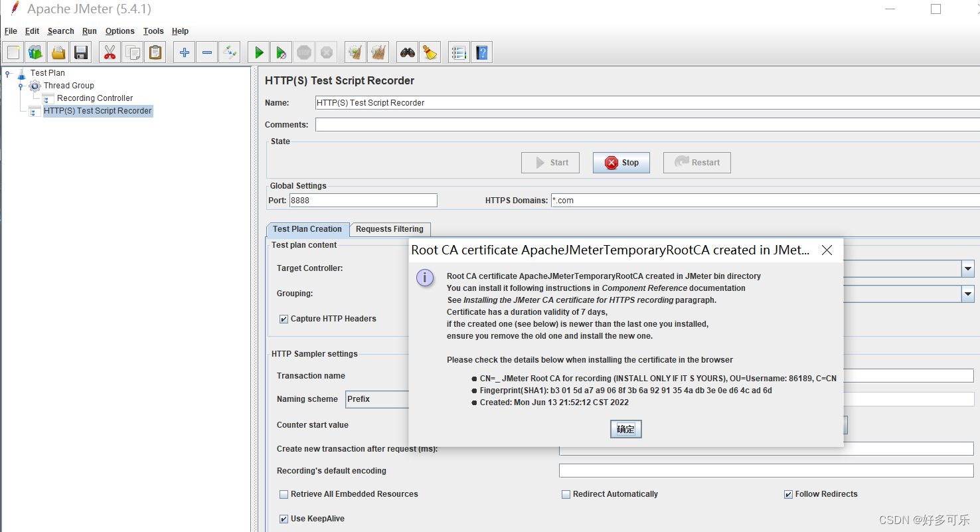The image size is (980, 532).
Task: Click the Copy toolbar icon
Action: click(x=133, y=52)
